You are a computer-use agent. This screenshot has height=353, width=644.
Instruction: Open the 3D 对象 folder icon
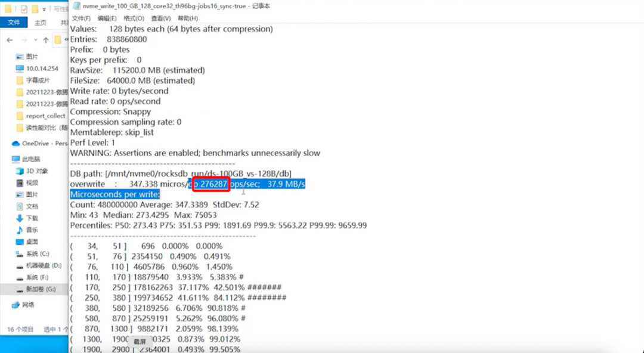click(19, 171)
